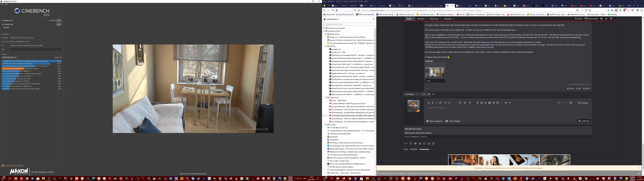The width and height of the screenshot is (644, 181).
Task: Click Vorschau preview button
Action: [x=583, y=103]
